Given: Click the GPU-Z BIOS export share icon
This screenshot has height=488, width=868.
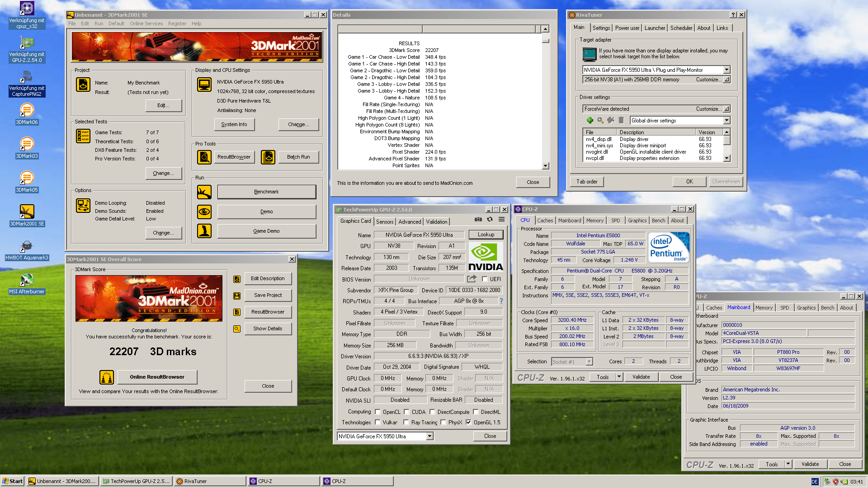Looking at the screenshot, I should 472,279.
